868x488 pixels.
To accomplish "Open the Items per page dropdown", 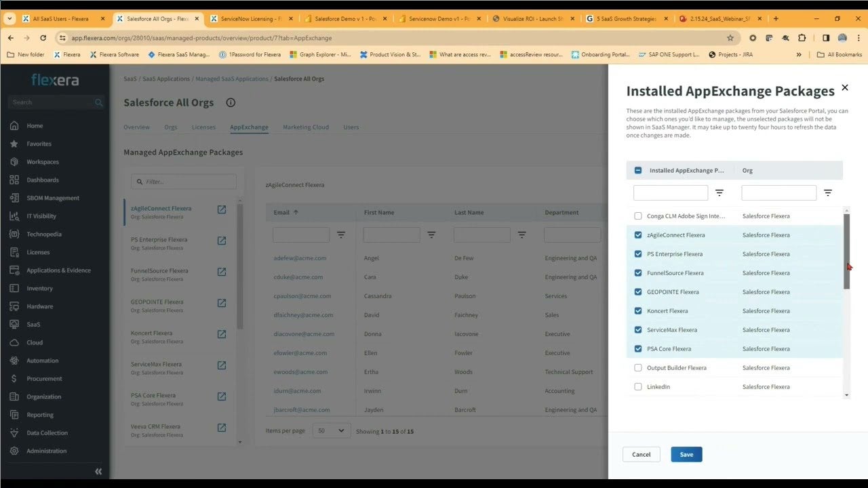I will click(331, 431).
